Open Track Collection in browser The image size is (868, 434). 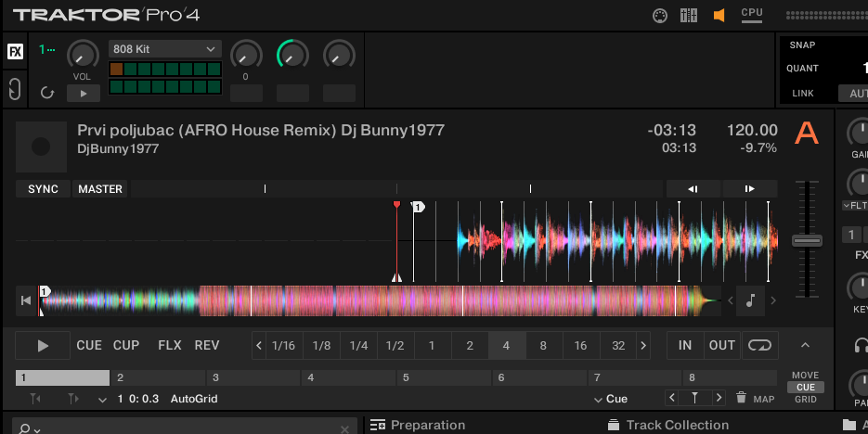tap(668, 425)
